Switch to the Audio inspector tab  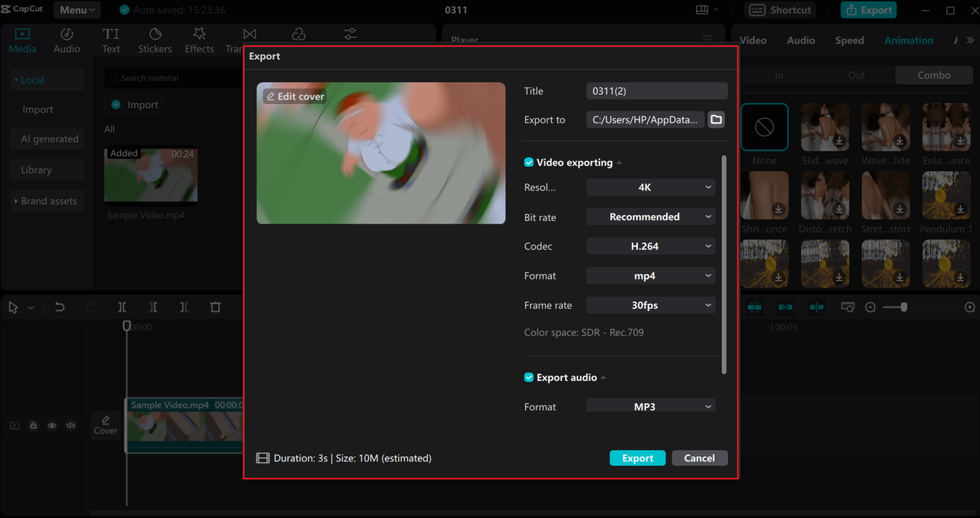(801, 41)
